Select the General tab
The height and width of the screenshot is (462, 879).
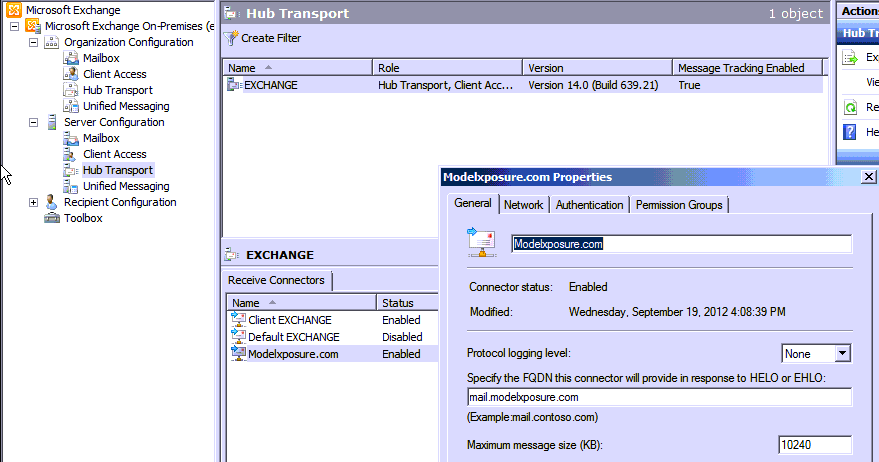pyautogui.click(x=473, y=203)
